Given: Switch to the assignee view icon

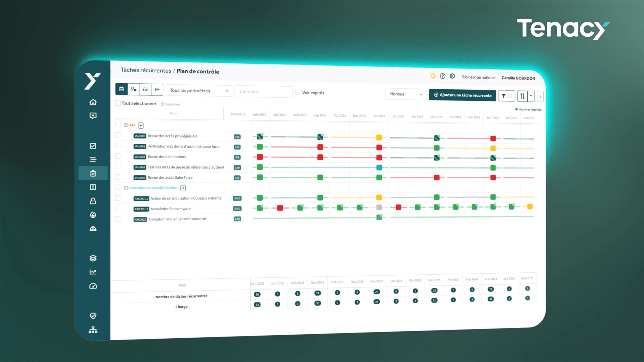Looking at the screenshot, I should pyautogui.click(x=133, y=89).
